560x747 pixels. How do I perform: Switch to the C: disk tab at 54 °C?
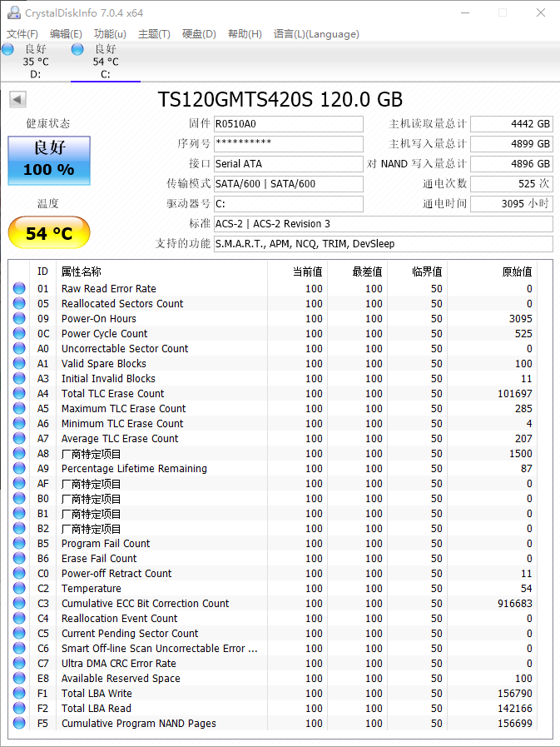[x=106, y=62]
